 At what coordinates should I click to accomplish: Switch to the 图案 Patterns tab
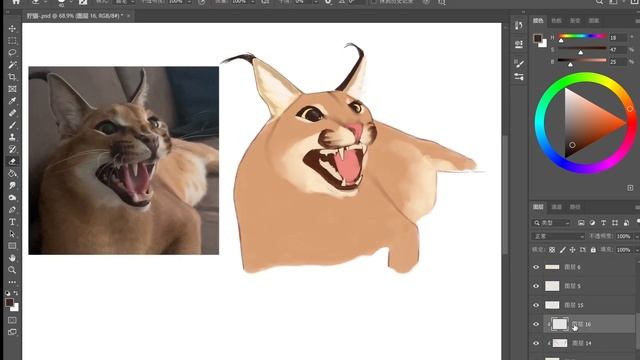click(593, 20)
